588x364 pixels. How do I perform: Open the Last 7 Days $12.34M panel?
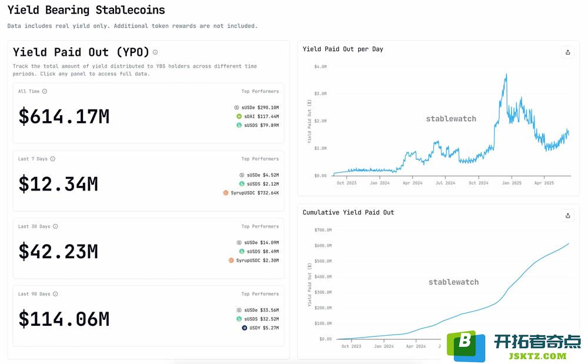click(148, 181)
